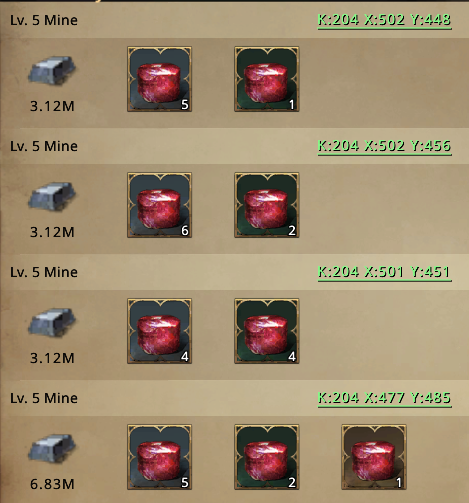Select green-framed gem with count 2, second mine
Image resolution: width=469 pixels, height=503 pixels.
pos(267,205)
